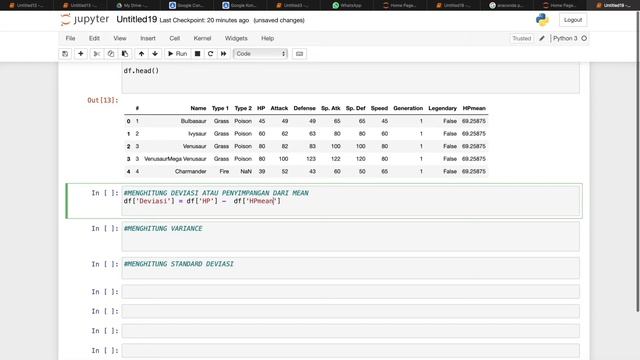Open the Insert menu
Image resolution: width=640 pixels, height=360 pixels.
[x=148, y=38]
